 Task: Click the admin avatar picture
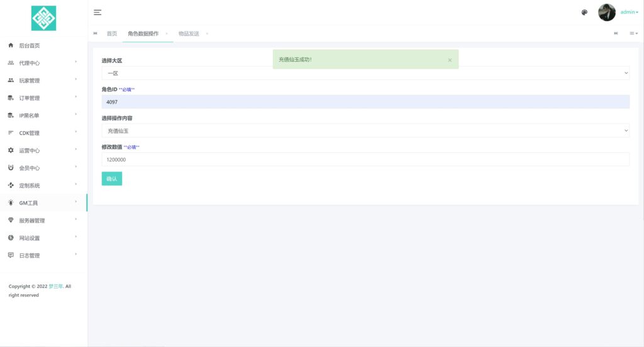click(x=606, y=13)
